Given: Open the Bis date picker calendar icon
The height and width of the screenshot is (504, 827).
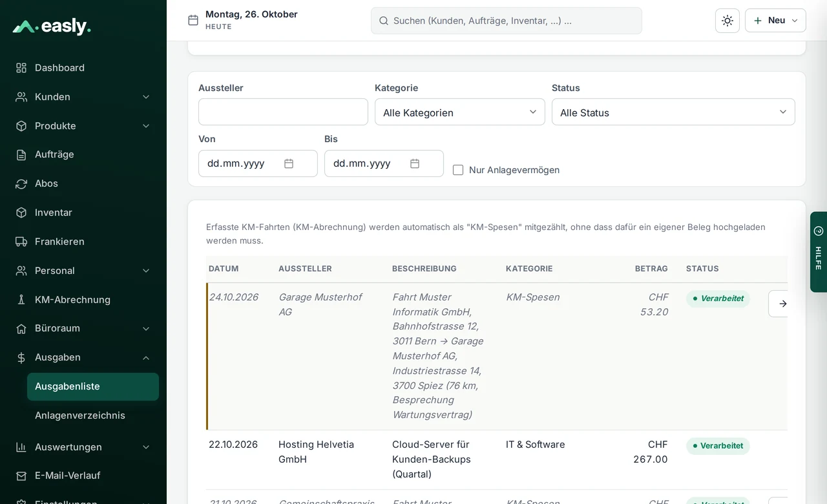Looking at the screenshot, I should pyautogui.click(x=415, y=163).
